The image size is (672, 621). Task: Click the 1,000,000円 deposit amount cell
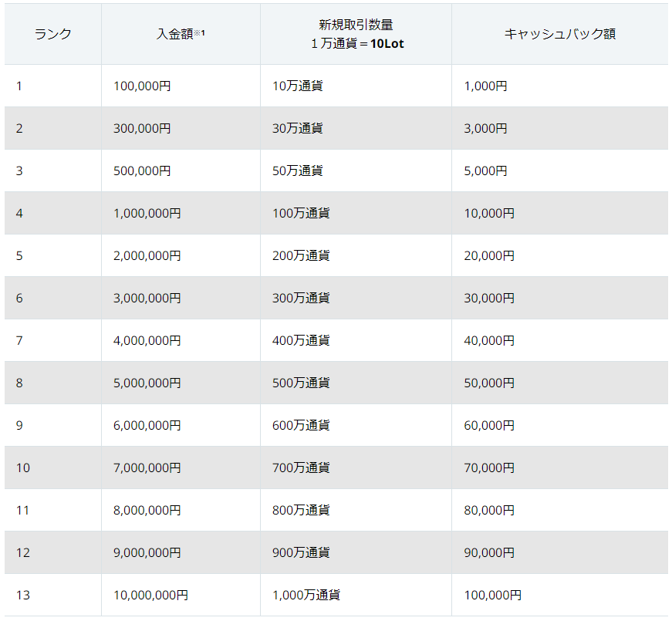147,213
